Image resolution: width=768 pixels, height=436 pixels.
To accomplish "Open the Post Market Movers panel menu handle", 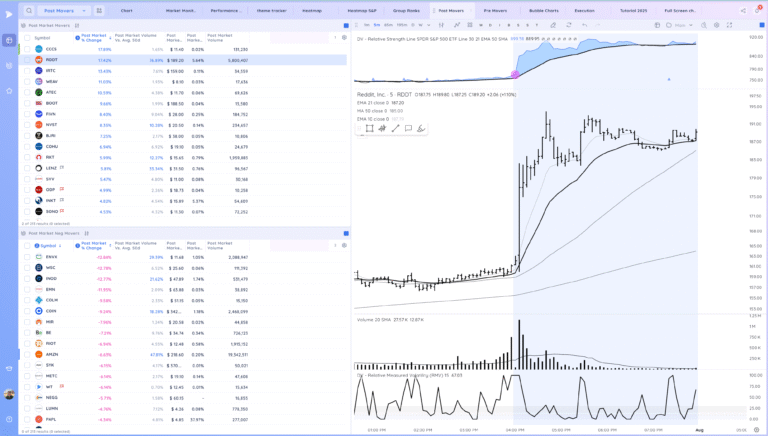I will (x=77, y=25).
